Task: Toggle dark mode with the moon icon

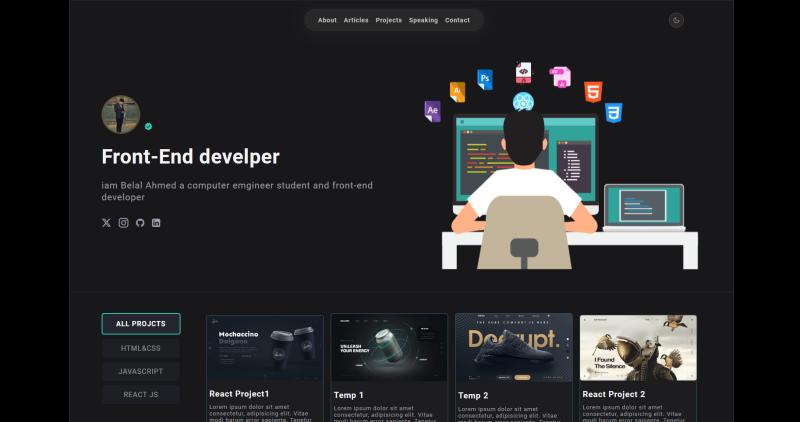Action: tap(676, 20)
